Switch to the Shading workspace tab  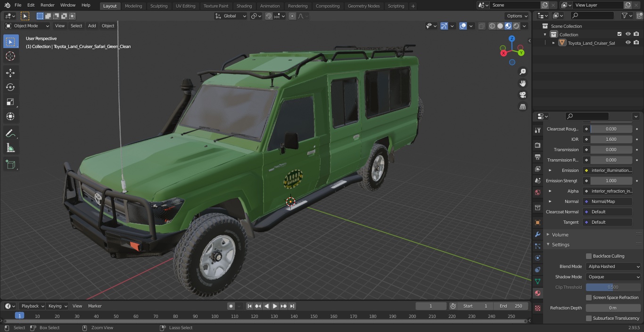244,6
